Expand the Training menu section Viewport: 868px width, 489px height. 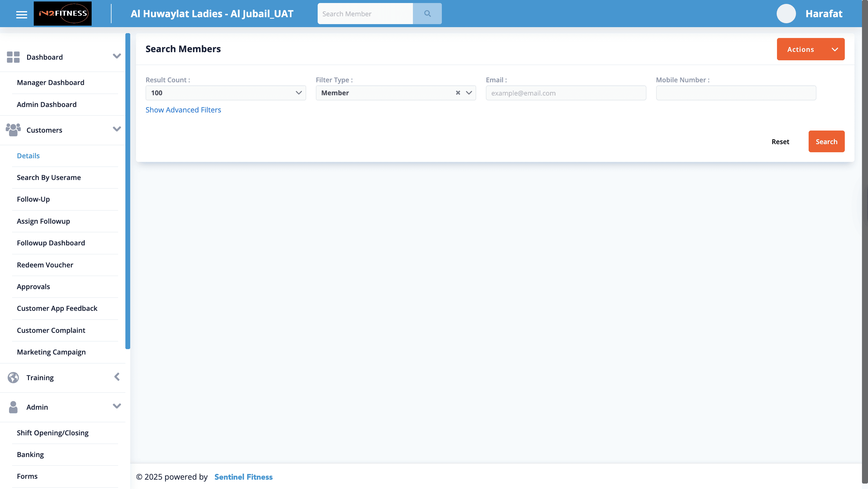(x=117, y=377)
